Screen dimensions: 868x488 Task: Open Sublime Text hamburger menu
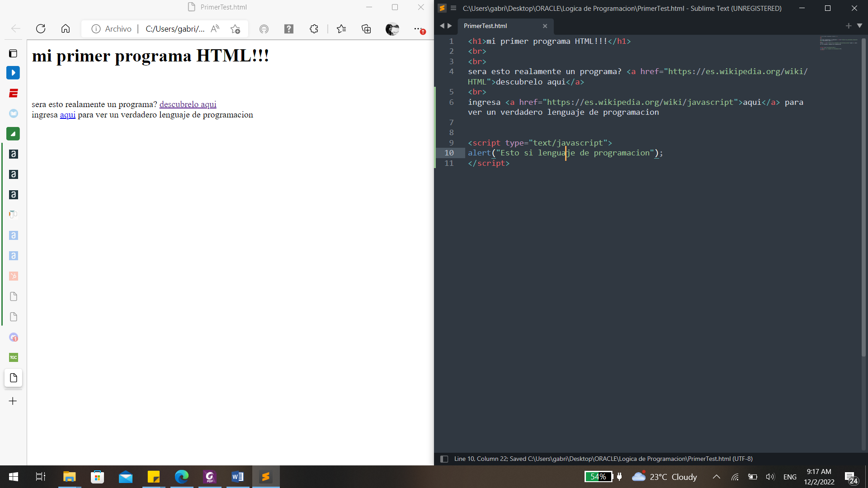click(453, 8)
